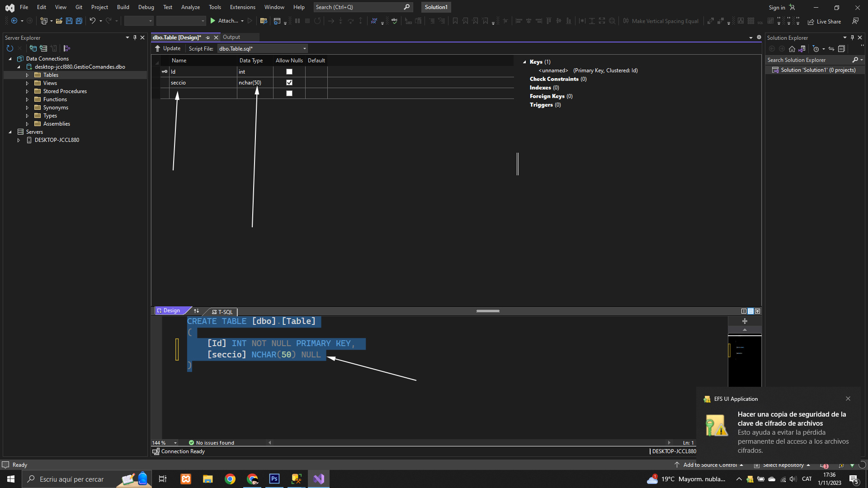The width and height of the screenshot is (868, 488).
Task: Uncheck Allow Nulls for seccio column
Action: tap(289, 83)
